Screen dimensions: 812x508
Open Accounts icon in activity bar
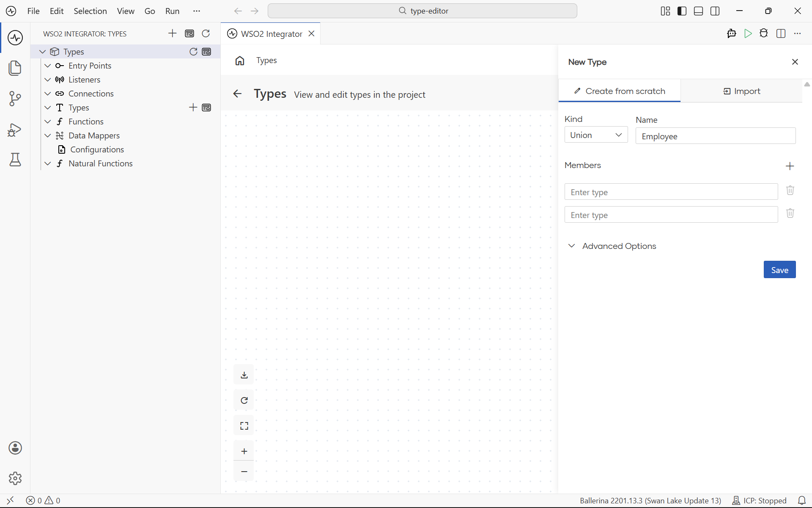tap(15, 448)
